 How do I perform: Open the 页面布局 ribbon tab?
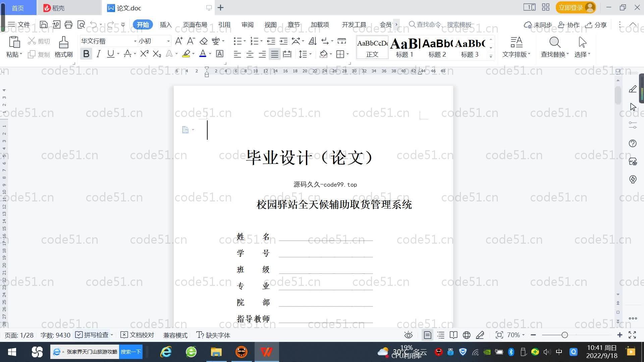(x=195, y=24)
